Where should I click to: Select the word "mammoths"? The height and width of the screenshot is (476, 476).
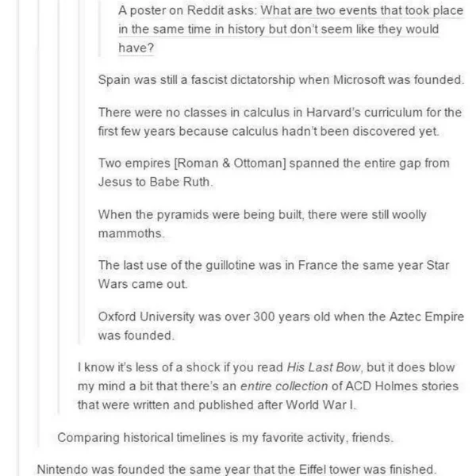click(131, 233)
